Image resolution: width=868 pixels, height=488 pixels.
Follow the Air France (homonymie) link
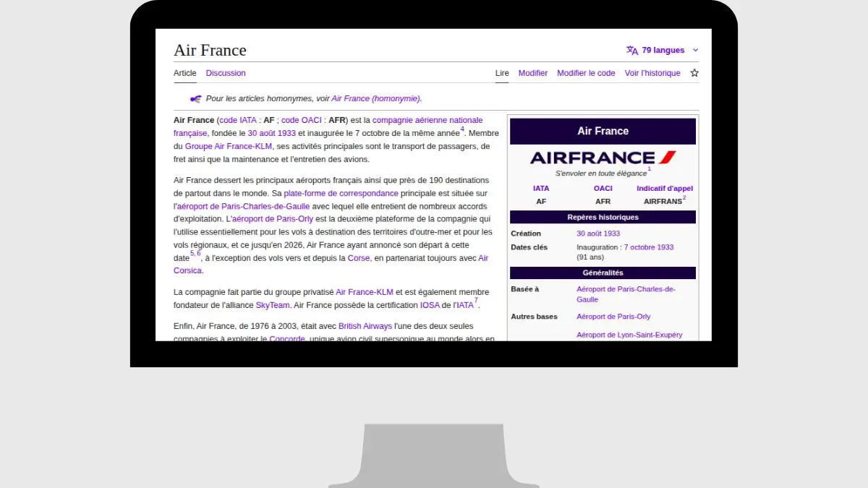pyautogui.click(x=376, y=98)
